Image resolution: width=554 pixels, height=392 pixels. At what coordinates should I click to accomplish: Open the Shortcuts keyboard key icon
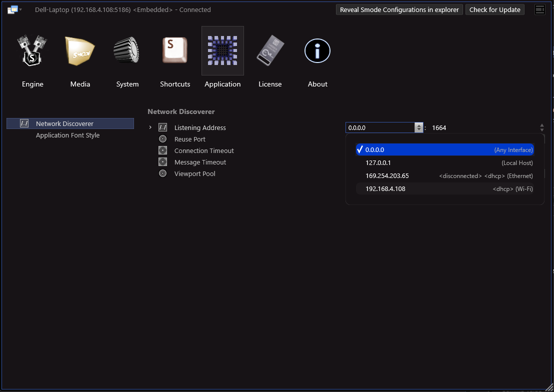pyautogui.click(x=175, y=51)
